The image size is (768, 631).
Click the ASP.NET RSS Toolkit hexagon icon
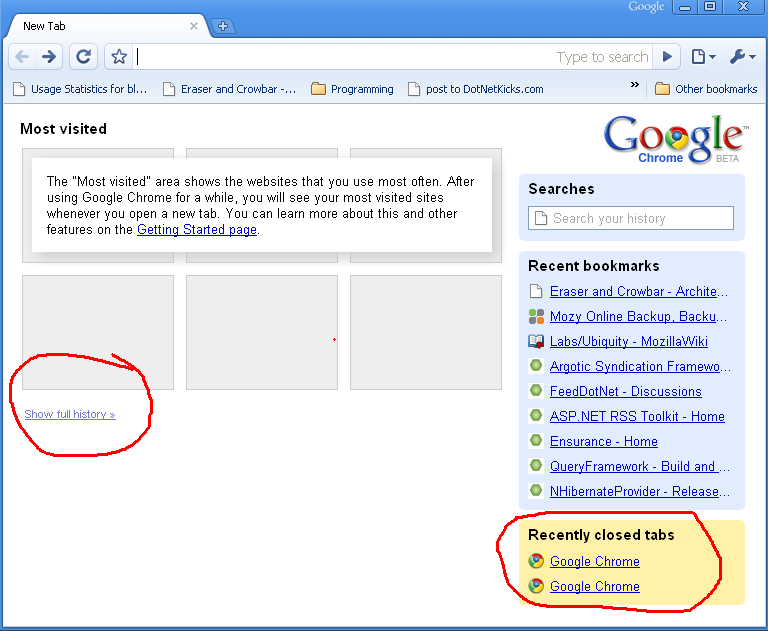[x=536, y=415]
